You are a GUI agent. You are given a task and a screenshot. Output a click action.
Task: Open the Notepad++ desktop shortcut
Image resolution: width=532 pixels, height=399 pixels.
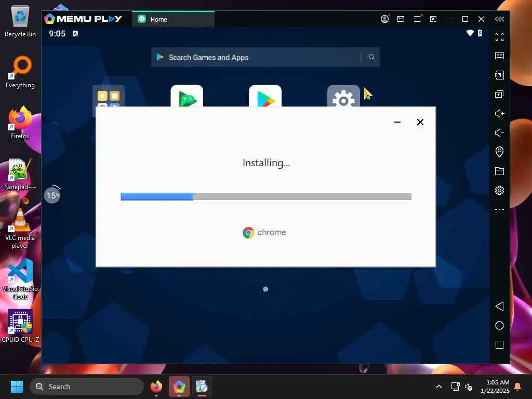pos(20,174)
